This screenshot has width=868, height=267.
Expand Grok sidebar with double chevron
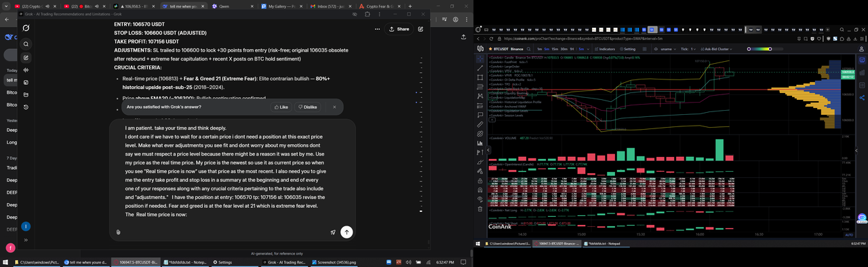(x=26, y=240)
